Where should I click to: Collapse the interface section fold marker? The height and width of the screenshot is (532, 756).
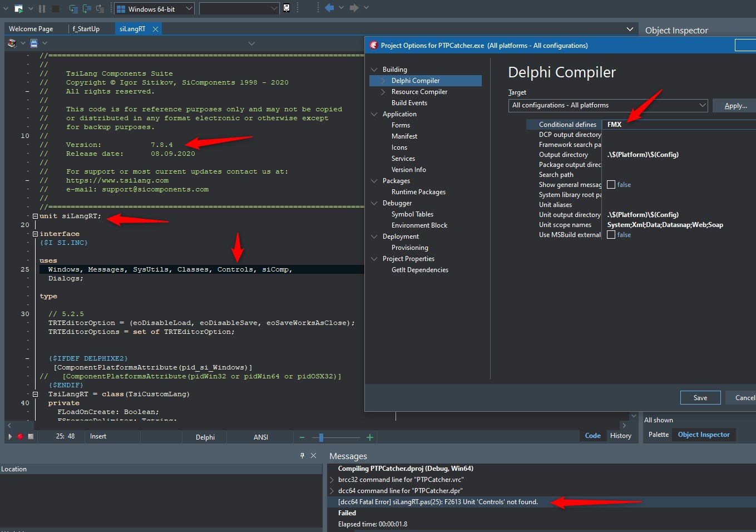[35, 234]
